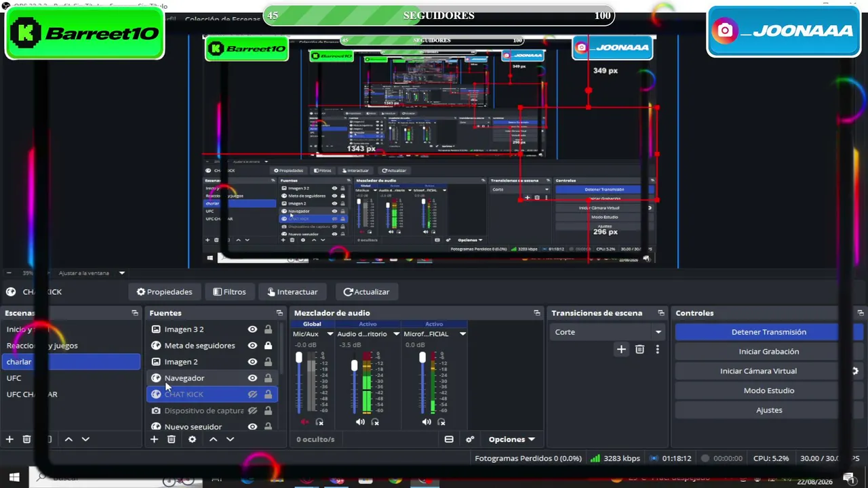Adjust Audio del escritorio volume fader
This screenshot has width=868, height=488.
tap(354, 366)
